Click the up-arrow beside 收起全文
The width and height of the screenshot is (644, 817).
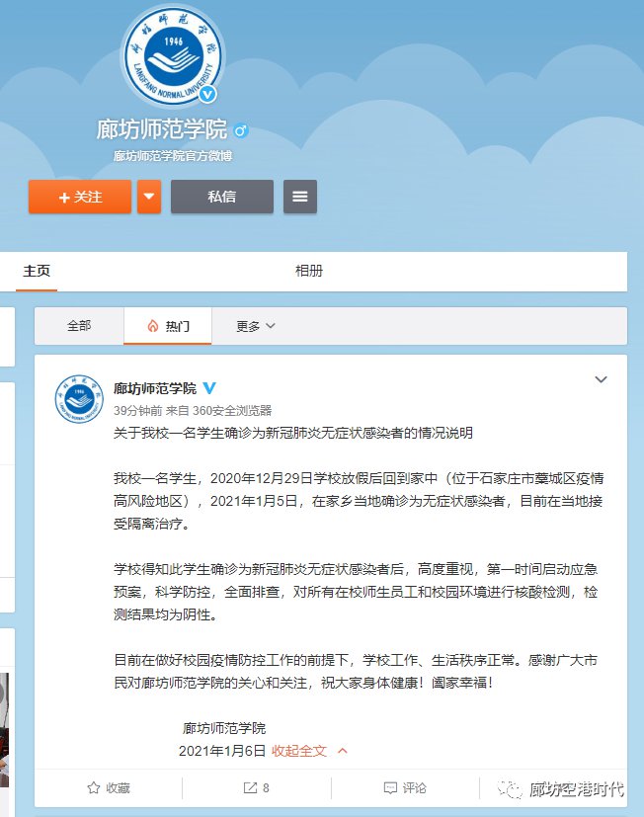(x=343, y=751)
